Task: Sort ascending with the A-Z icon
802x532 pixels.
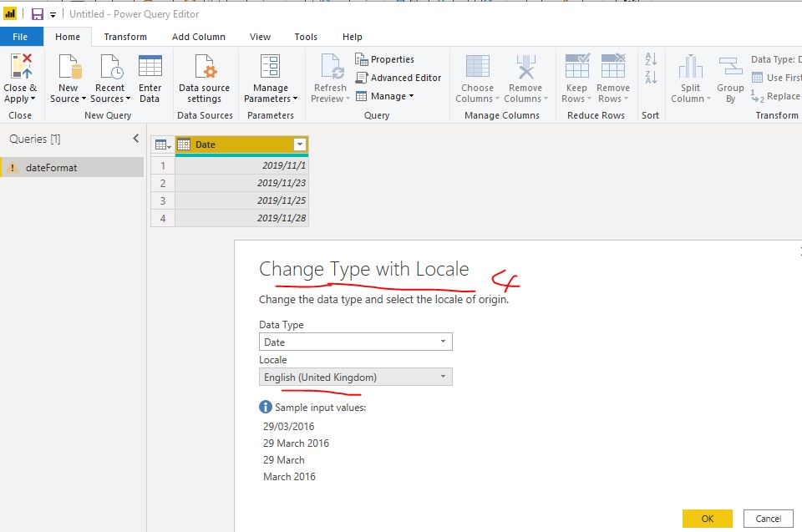Action: pos(651,58)
